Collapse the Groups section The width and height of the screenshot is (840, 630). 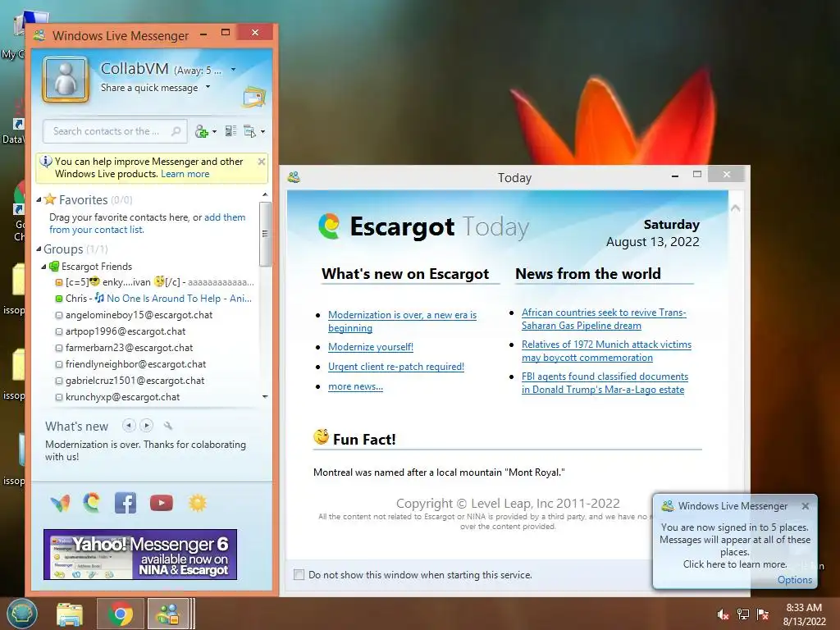coord(39,249)
